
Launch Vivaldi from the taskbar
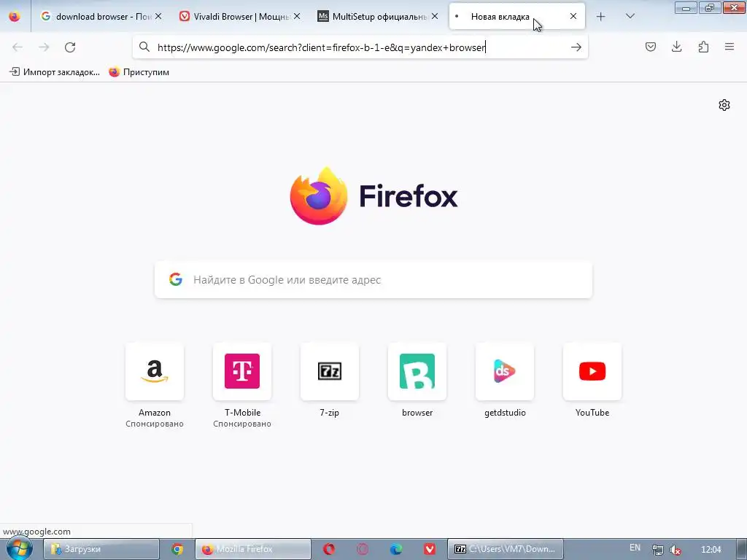click(430, 549)
